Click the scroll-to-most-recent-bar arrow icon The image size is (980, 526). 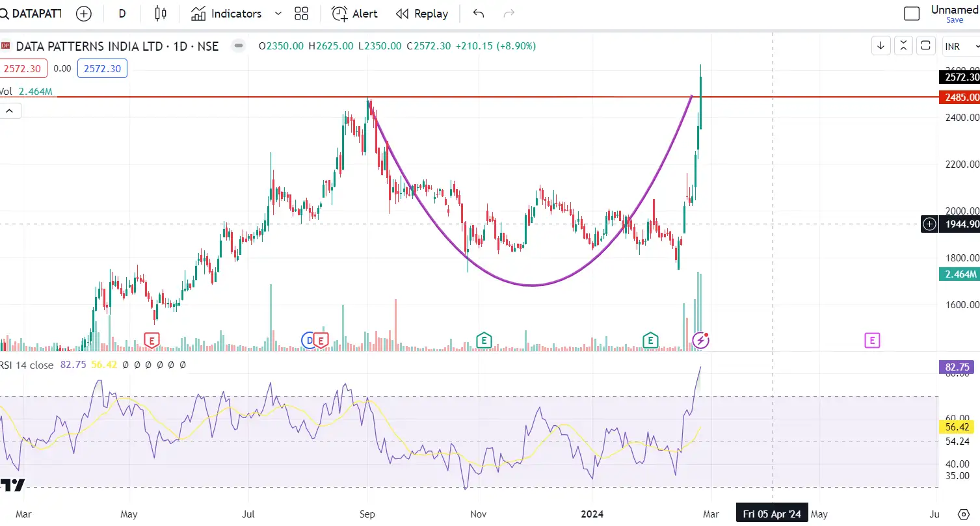pos(881,46)
